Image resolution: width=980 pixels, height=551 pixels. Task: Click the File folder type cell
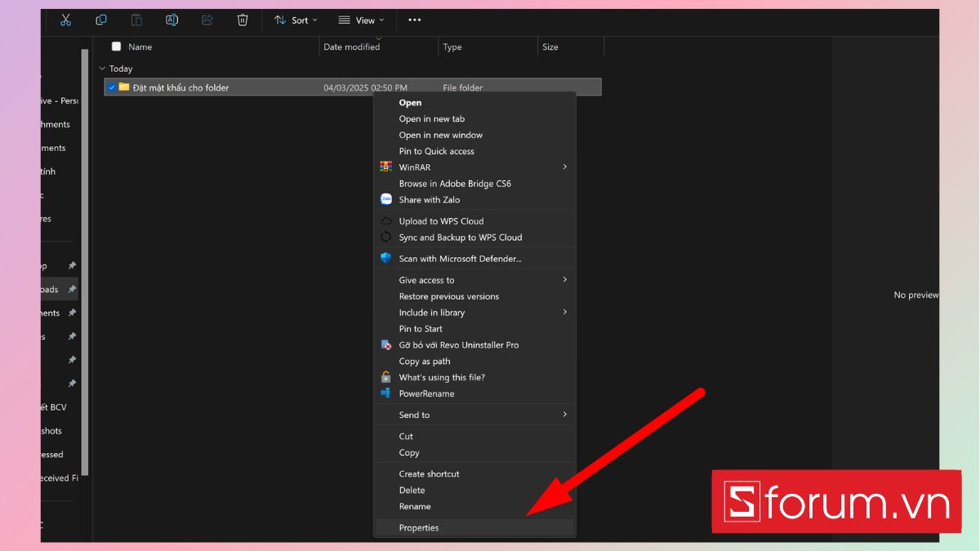pos(463,87)
